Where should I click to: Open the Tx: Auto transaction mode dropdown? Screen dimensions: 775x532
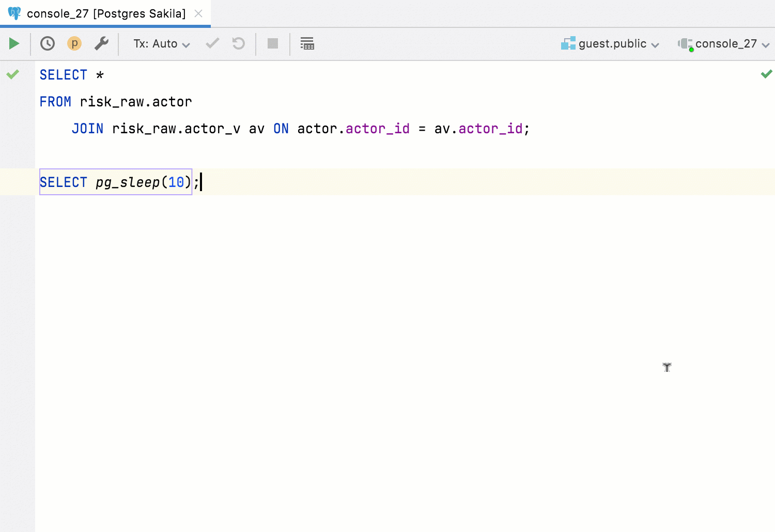coord(162,44)
